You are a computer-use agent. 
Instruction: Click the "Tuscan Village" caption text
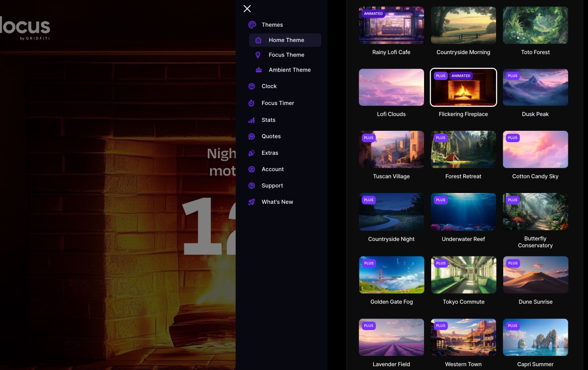click(x=392, y=177)
